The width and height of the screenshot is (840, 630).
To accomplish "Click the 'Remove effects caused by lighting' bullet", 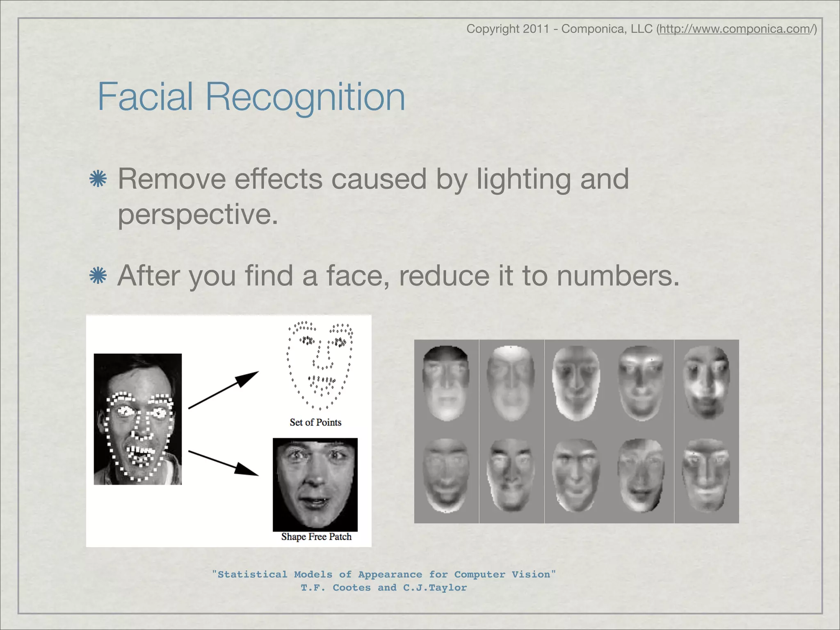I will 373,197.
